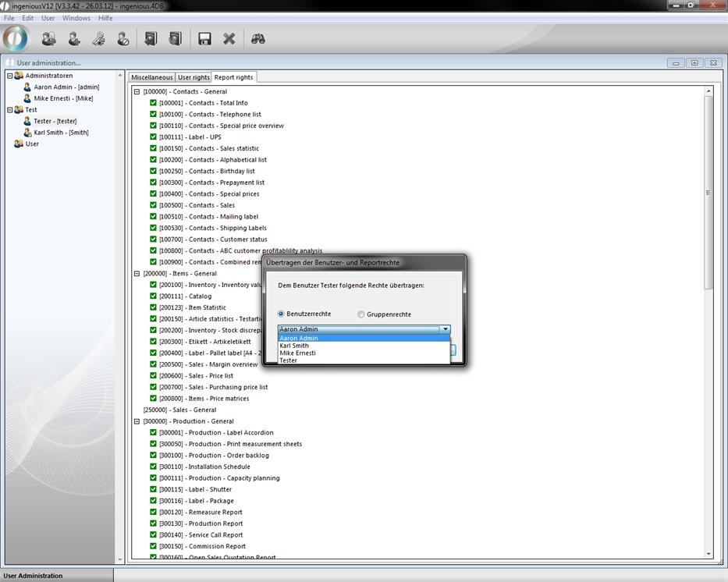Image resolution: width=728 pixels, height=582 pixels.
Task: Click the save floppy disk icon
Action: pos(204,39)
